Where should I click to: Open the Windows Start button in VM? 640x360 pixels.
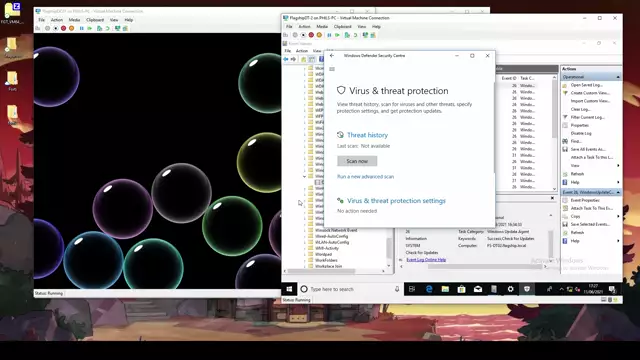coord(289,289)
